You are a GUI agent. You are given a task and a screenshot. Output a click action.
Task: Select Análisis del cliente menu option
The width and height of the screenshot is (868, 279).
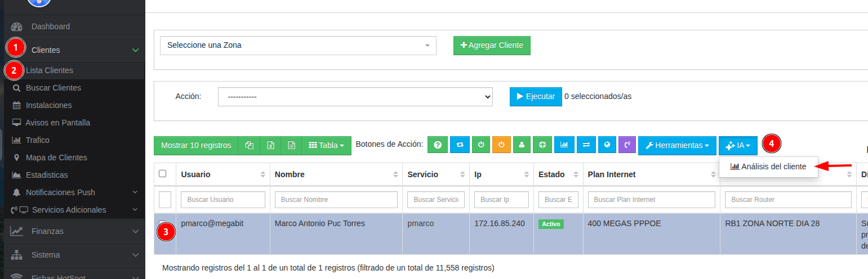pyautogui.click(x=768, y=166)
